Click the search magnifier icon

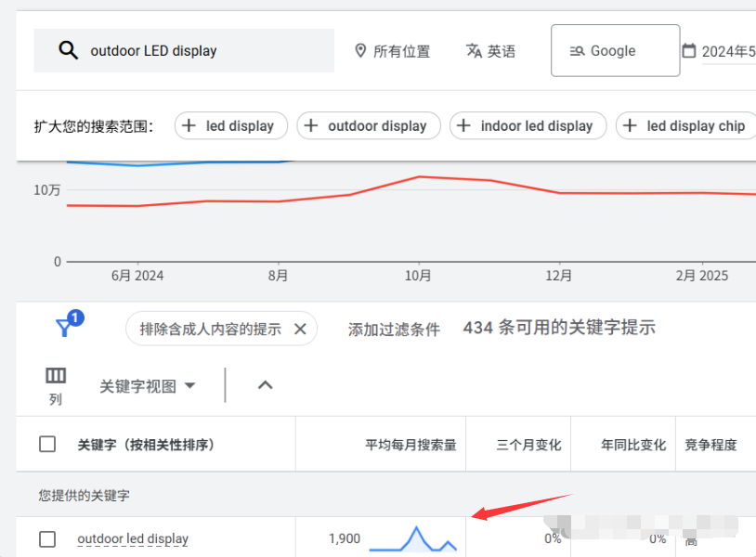[x=68, y=50]
